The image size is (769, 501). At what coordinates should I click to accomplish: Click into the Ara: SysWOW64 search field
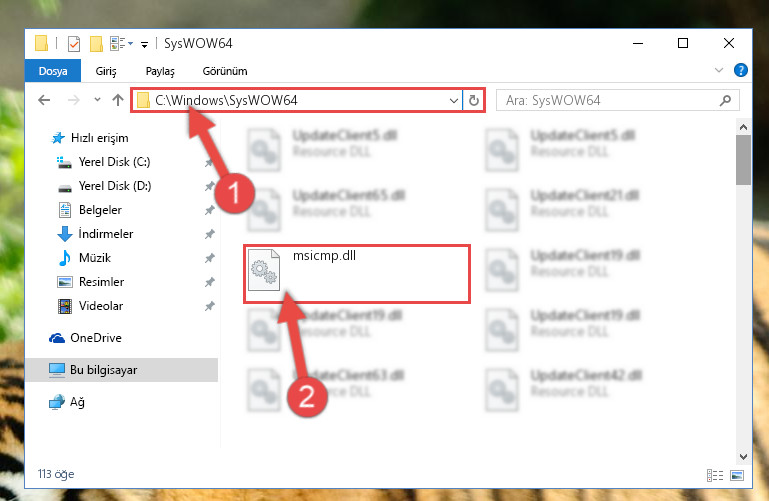(x=608, y=100)
